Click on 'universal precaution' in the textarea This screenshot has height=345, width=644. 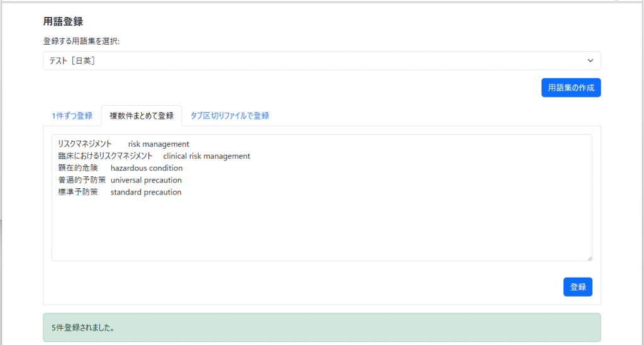[x=146, y=180]
